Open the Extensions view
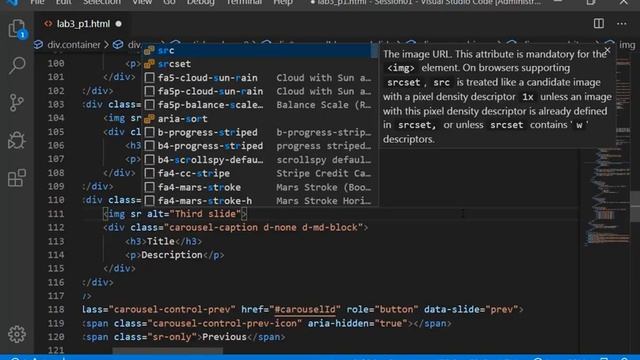 click(17, 178)
